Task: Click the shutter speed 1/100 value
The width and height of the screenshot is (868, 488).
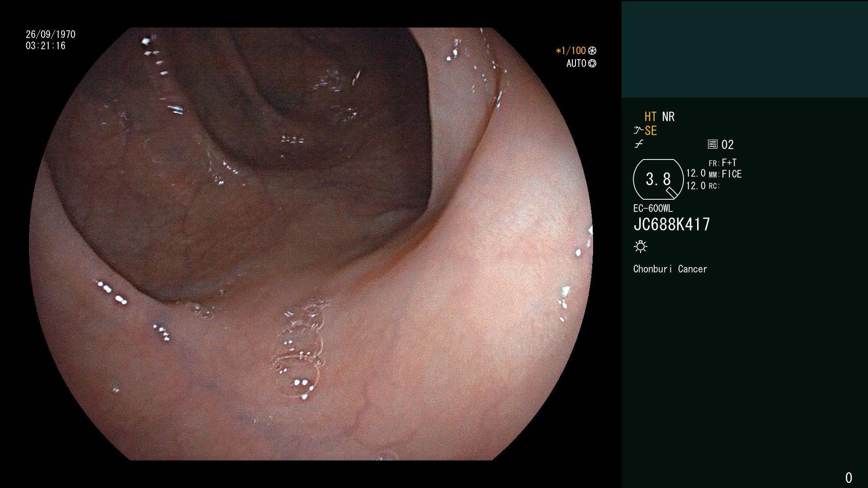Action: (571, 51)
